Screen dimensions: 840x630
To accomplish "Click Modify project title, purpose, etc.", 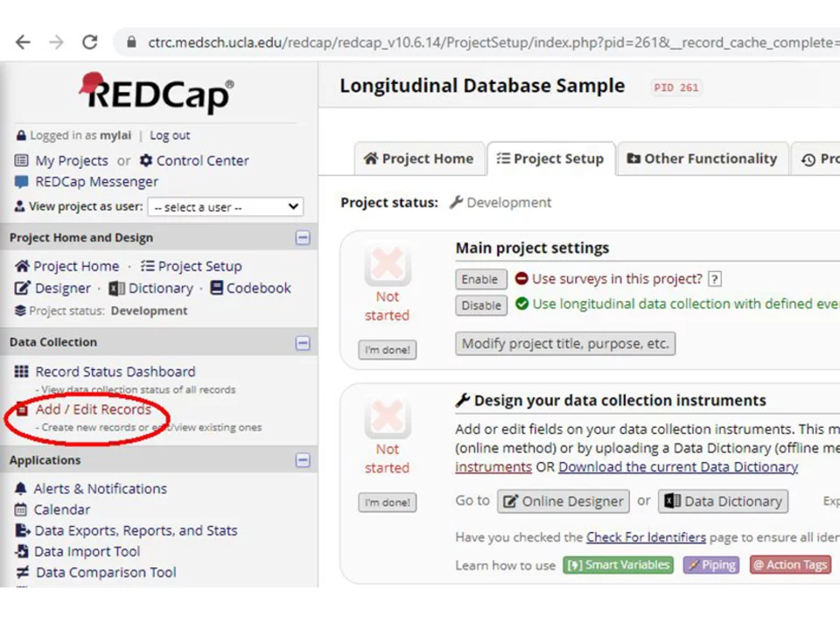I will coord(565,343).
